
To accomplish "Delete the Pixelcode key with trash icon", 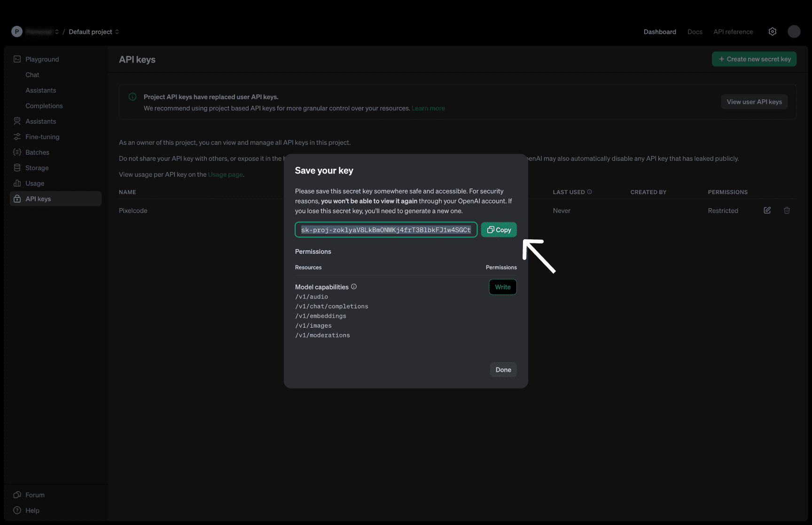I will [787, 211].
